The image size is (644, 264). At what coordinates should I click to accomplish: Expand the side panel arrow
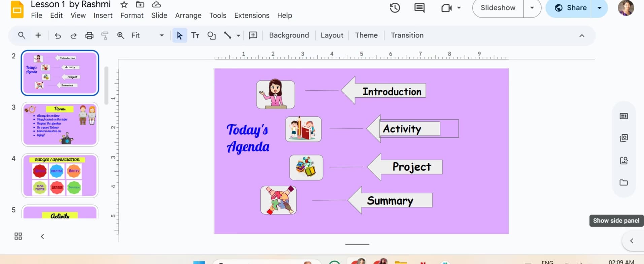pos(632,241)
